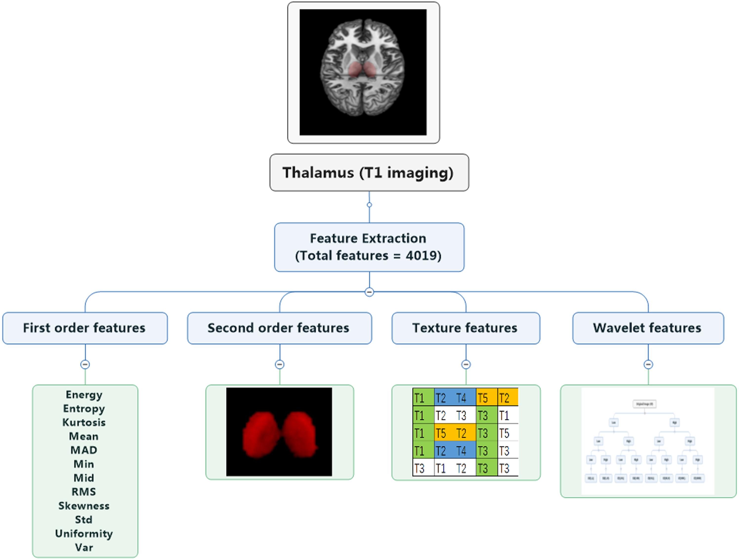Click the word Std in the list
The width and height of the screenshot is (739, 560).
tap(84, 519)
